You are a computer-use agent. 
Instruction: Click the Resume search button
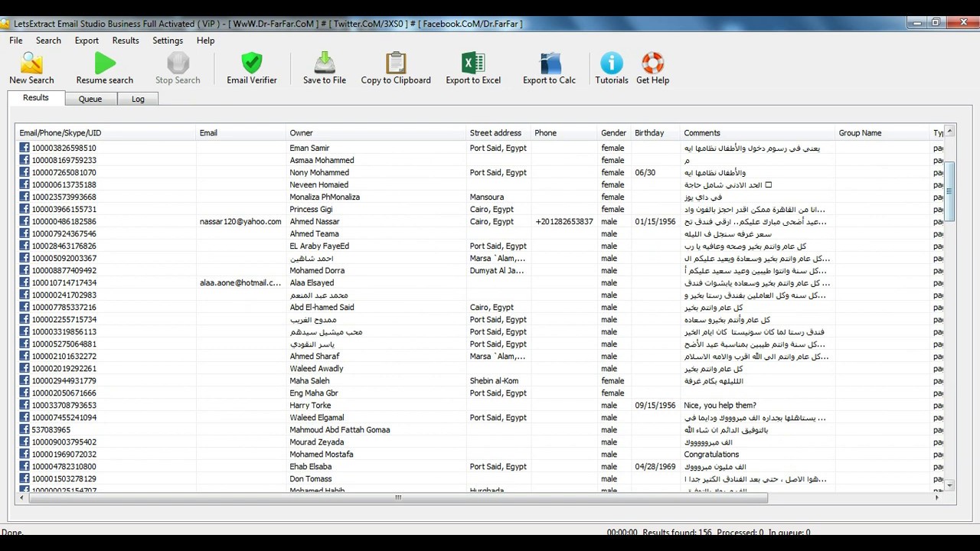pyautogui.click(x=105, y=67)
